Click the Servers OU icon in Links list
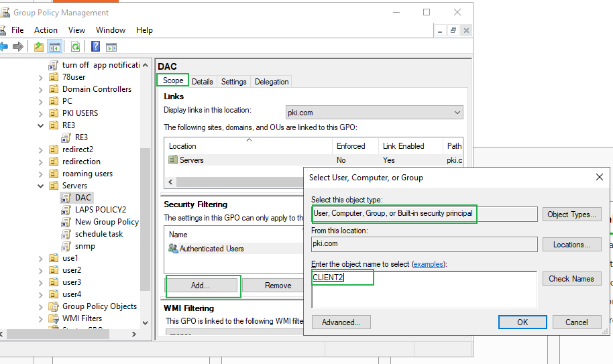613x364 pixels. (173, 160)
